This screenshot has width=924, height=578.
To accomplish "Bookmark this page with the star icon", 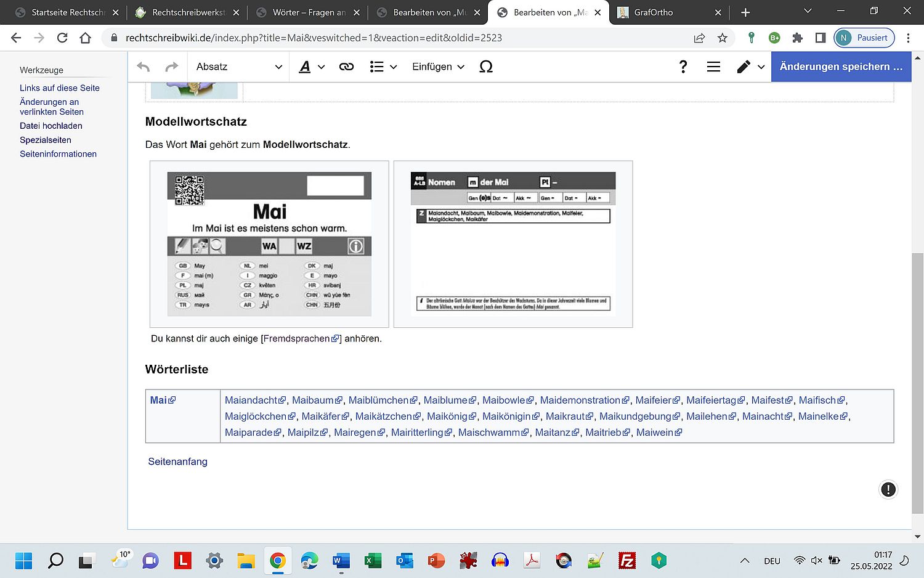I will point(723,38).
